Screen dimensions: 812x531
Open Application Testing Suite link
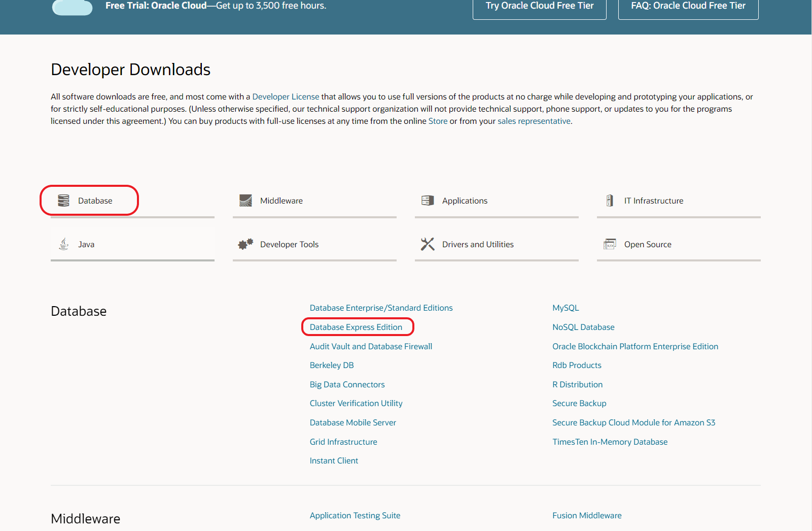click(x=355, y=515)
